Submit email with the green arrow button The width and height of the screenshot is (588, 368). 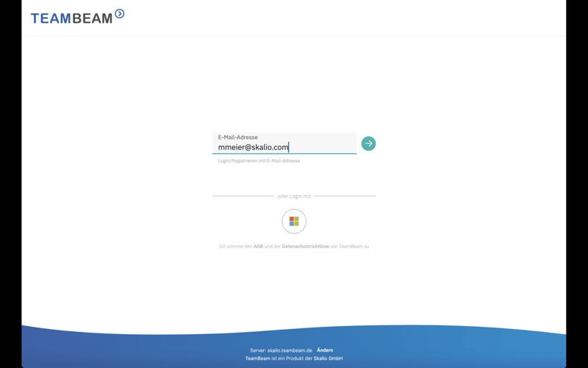368,144
